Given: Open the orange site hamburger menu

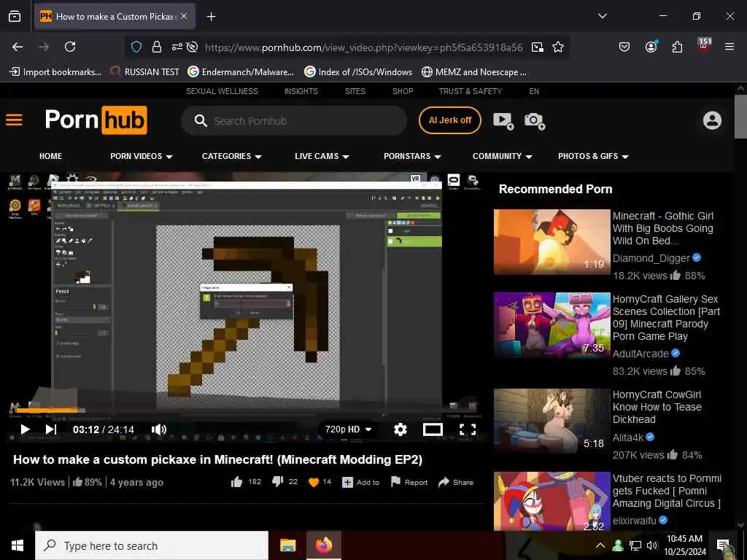Looking at the screenshot, I should point(14,120).
